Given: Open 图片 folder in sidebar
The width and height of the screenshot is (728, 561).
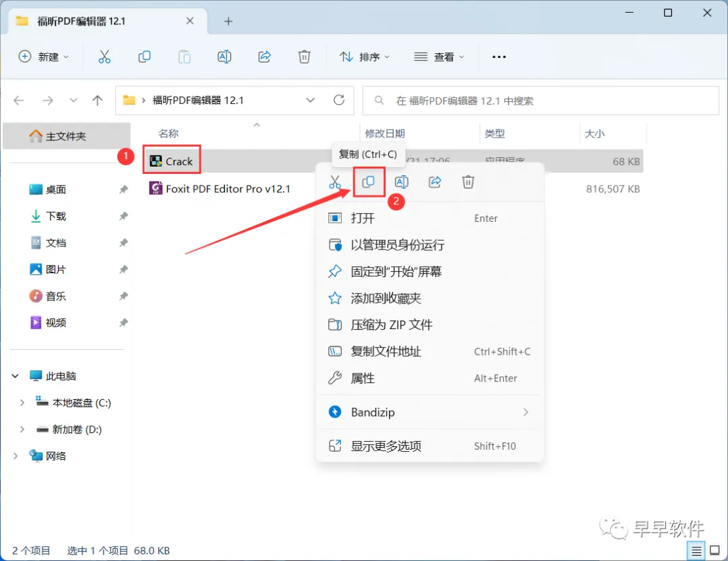Looking at the screenshot, I should pyautogui.click(x=56, y=269).
